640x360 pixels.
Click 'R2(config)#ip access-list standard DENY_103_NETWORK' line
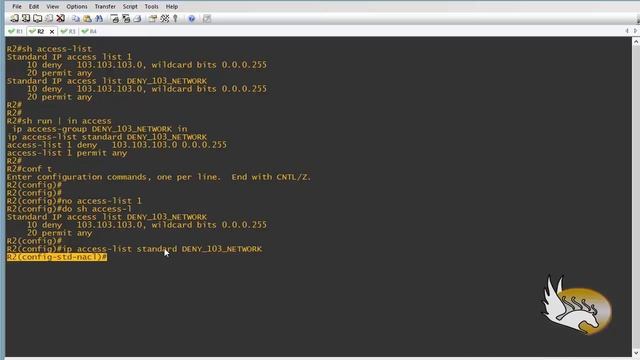[134, 249]
